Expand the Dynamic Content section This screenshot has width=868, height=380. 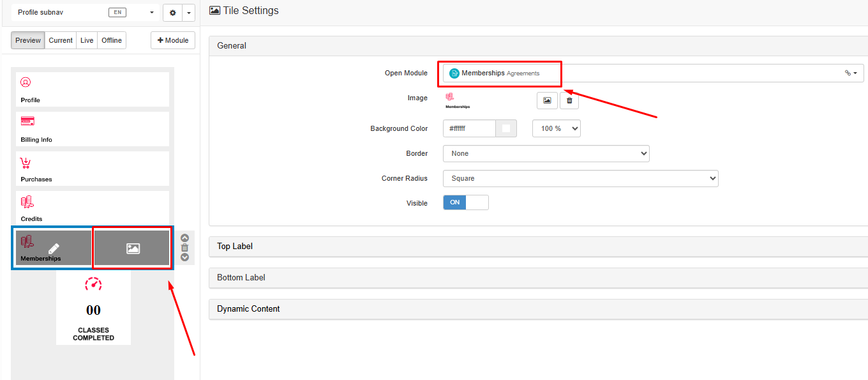[248, 309]
